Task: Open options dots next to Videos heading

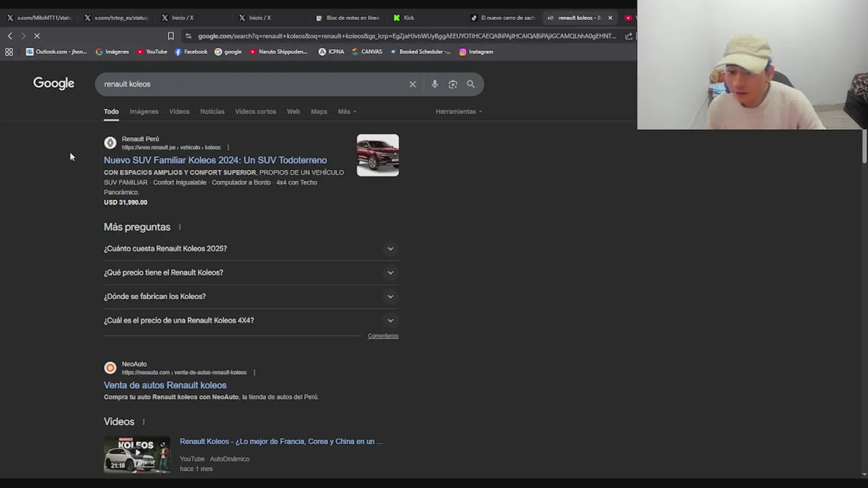Action: [144, 422]
